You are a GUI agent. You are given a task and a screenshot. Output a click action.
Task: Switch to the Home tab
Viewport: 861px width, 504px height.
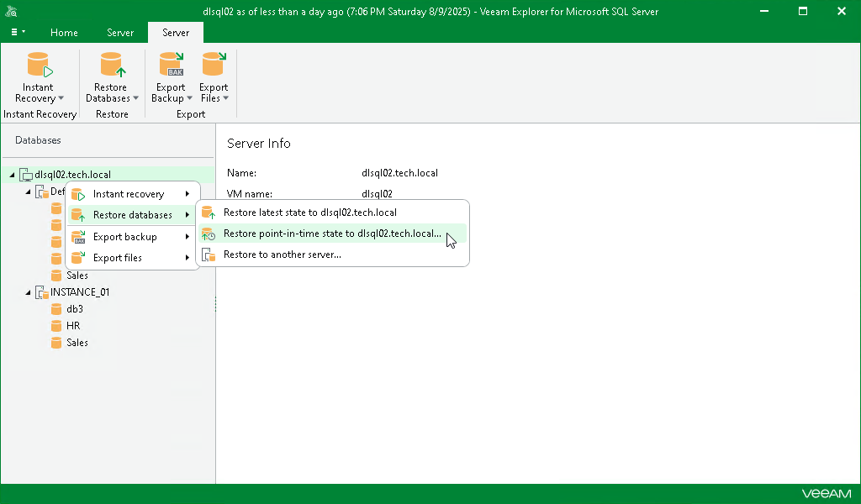tap(64, 33)
